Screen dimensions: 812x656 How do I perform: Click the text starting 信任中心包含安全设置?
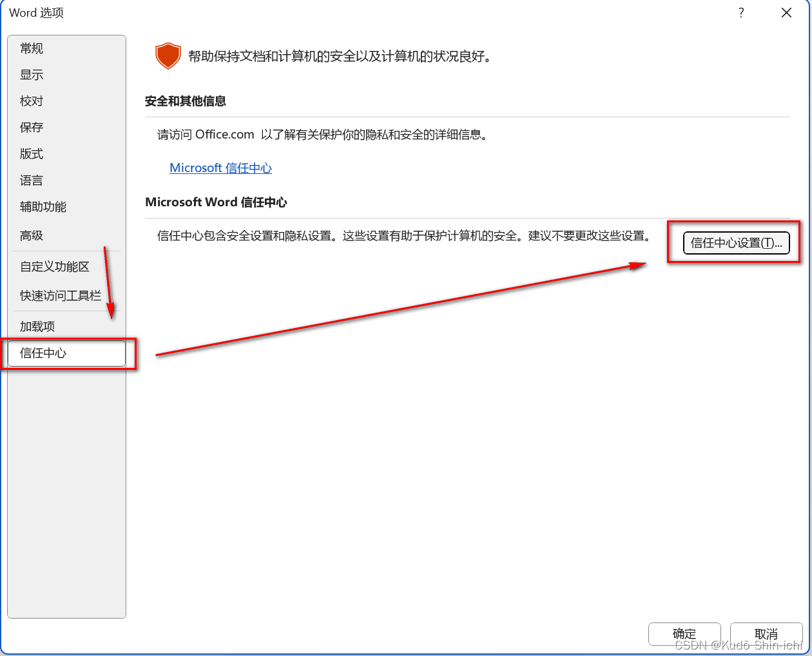tap(403, 236)
